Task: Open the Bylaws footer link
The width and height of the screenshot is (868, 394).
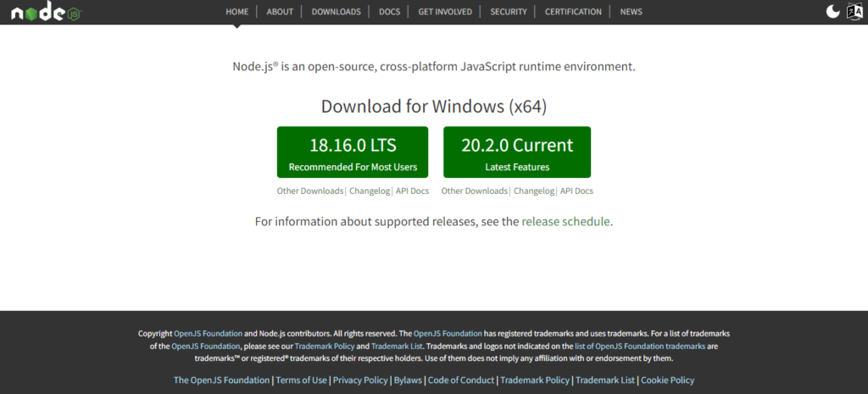Action: click(x=408, y=380)
